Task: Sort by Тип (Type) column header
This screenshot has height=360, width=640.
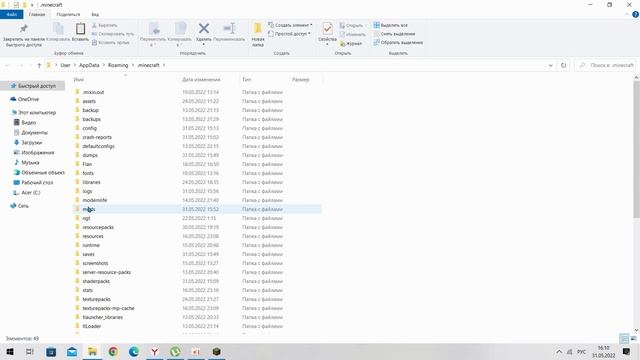Action: click(x=247, y=80)
